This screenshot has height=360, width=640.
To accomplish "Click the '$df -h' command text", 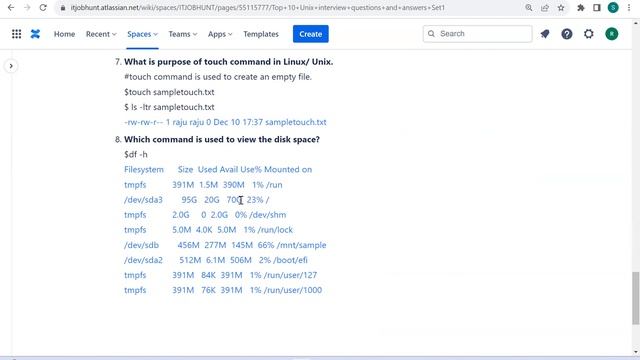I will tap(136, 154).
